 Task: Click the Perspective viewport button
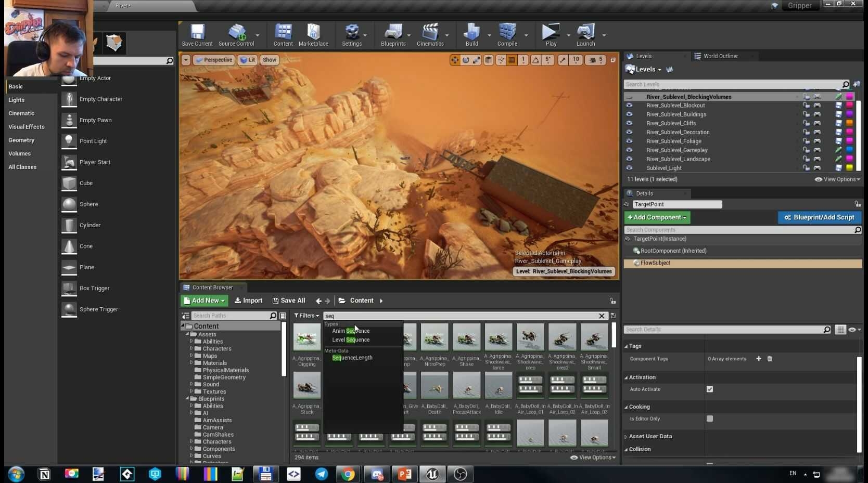click(x=213, y=60)
